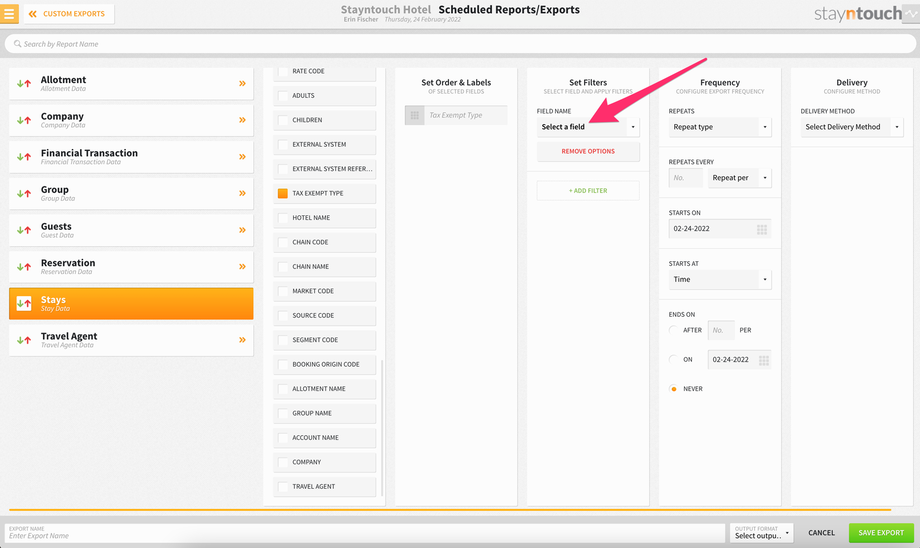Image resolution: width=920 pixels, height=548 pixels.
Task: Click the fields list vertical scrollbar
Action: point(382,428)
